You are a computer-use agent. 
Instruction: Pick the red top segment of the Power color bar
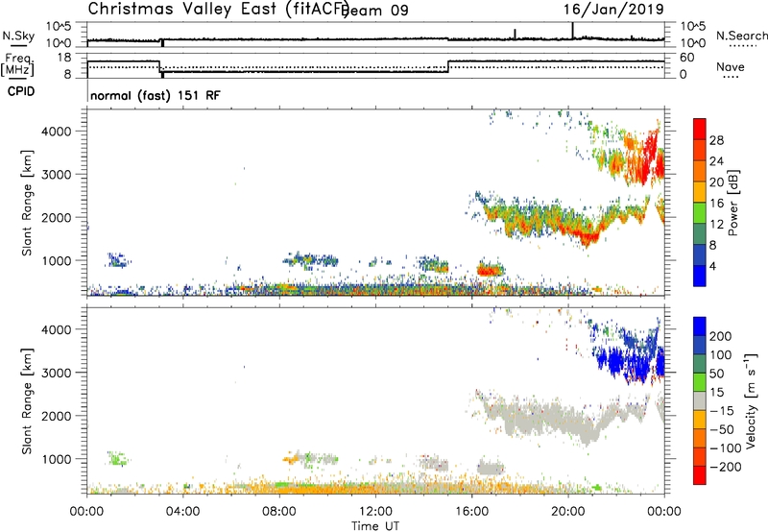click(700, 129)
